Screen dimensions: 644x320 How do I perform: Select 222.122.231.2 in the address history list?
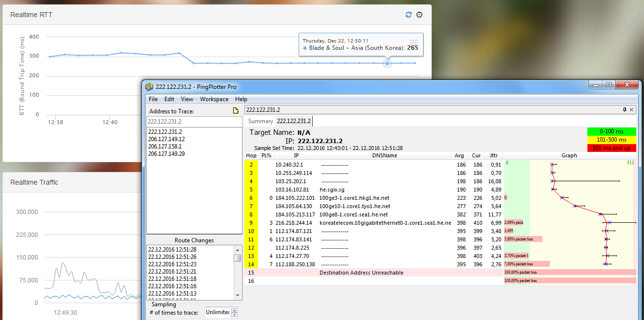[165, 132]
